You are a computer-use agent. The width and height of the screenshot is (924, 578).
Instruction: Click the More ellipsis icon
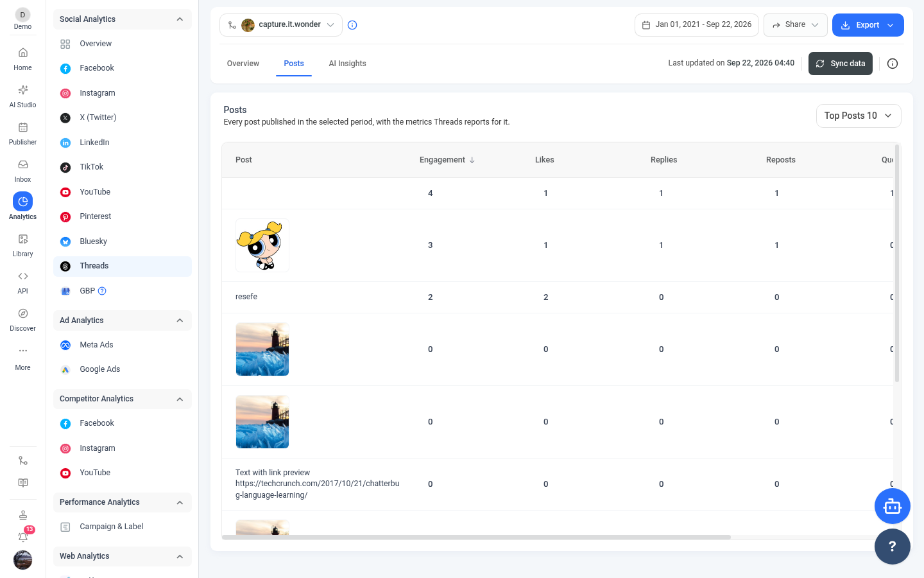pyautogui.click(x=22, y=351)
